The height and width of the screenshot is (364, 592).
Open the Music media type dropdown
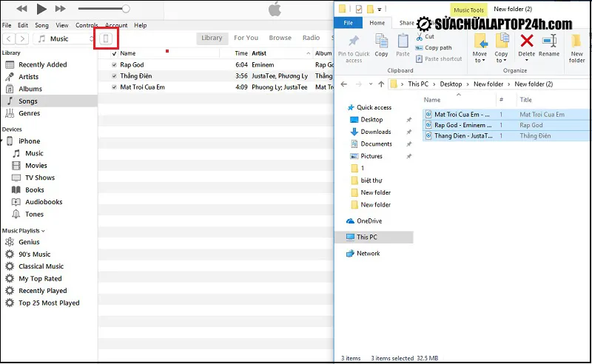tap(65, 38)
